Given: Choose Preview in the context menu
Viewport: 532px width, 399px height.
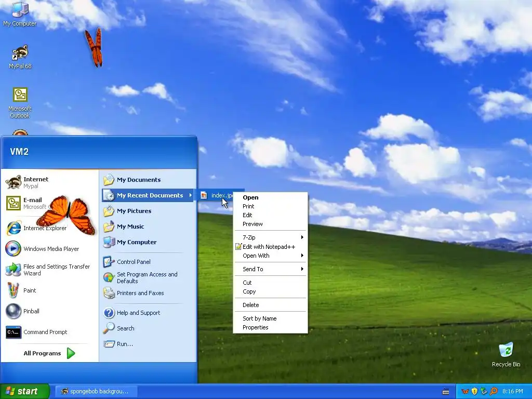Looking at the screenshot, I should [270, 224].
